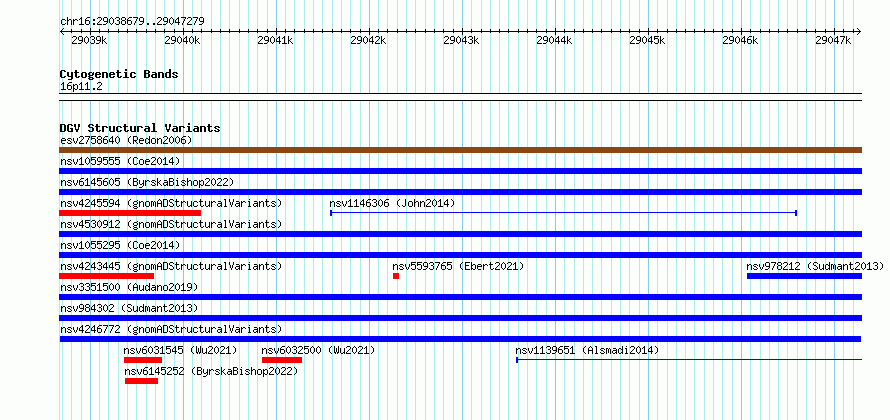Open nsv6031545 (Wu2021) label
Screen dimensions: 890x420
pyautogui.click(x=180, y=350)
